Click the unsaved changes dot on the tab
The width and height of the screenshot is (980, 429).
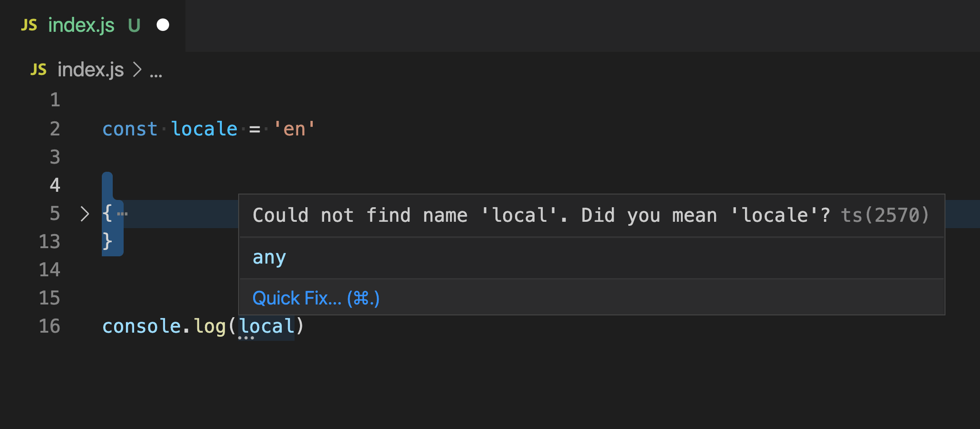pos(163,25)
